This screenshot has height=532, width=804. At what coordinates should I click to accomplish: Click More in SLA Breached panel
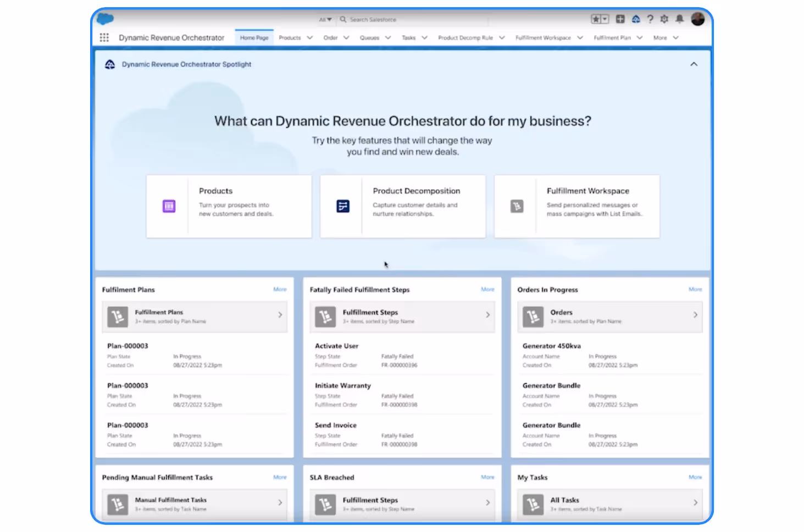tap(487, 477)
